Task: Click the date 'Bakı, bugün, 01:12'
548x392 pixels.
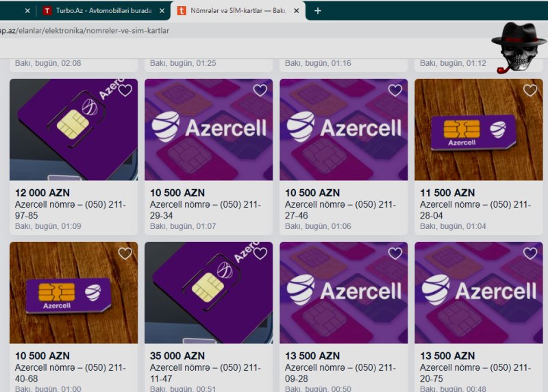Action: (x=453, y=63)
